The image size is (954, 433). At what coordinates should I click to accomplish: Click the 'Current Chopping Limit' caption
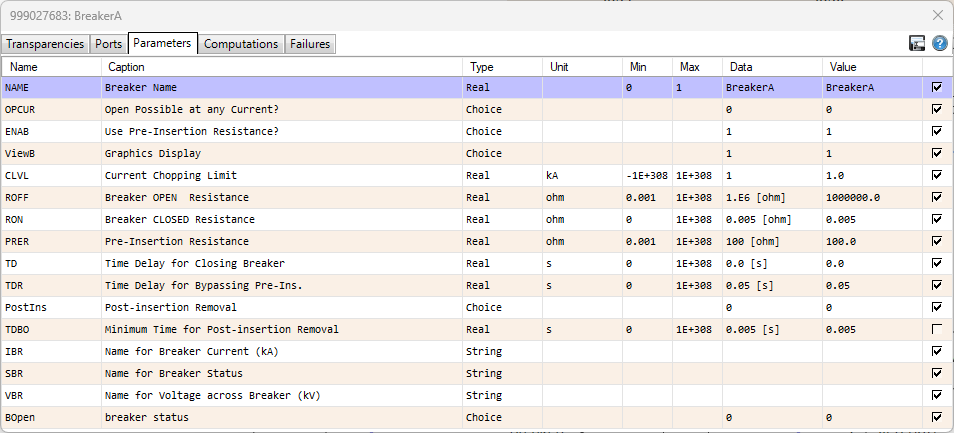tap(282, 175)
